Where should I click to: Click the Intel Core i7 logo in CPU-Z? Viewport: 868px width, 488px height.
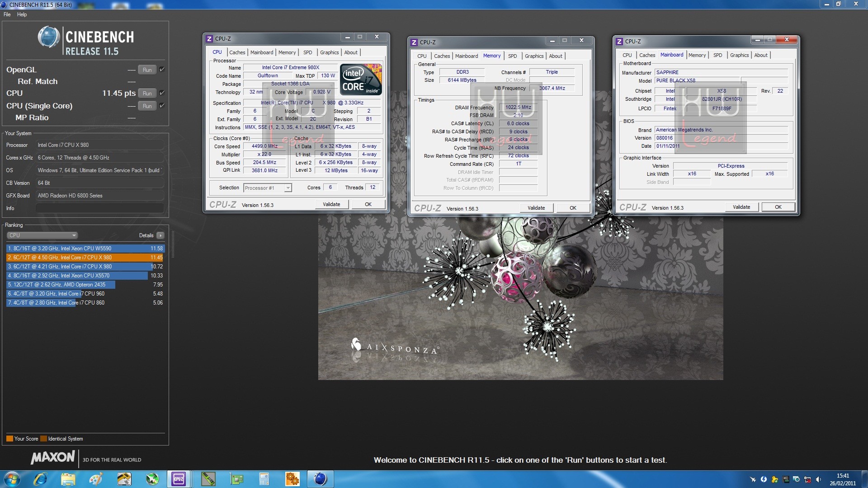tap(361, 80)
